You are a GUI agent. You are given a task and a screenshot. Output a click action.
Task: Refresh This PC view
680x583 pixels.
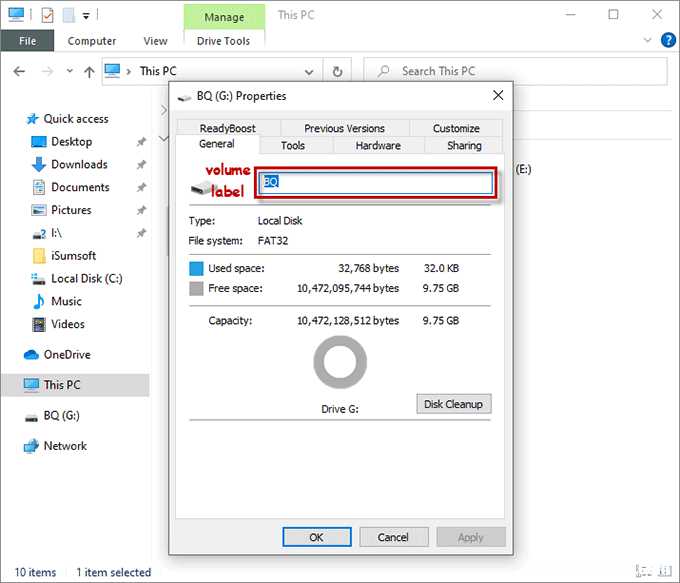(337, 72)
